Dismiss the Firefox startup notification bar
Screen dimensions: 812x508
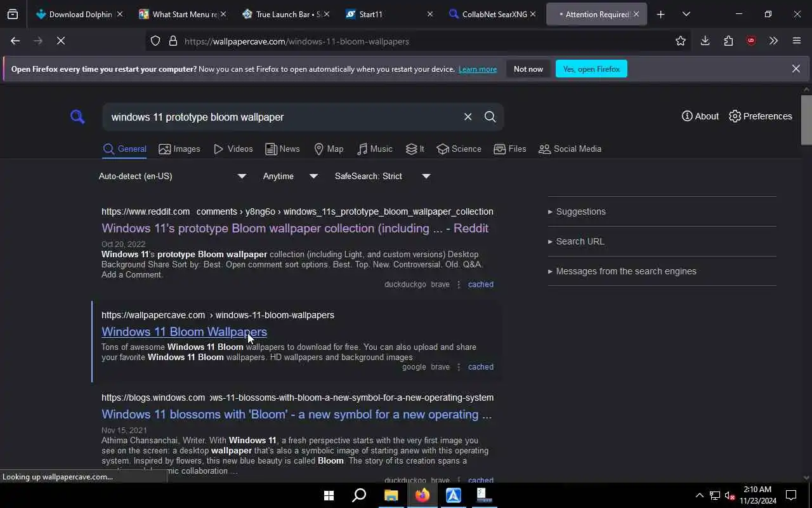pos(796,69)
